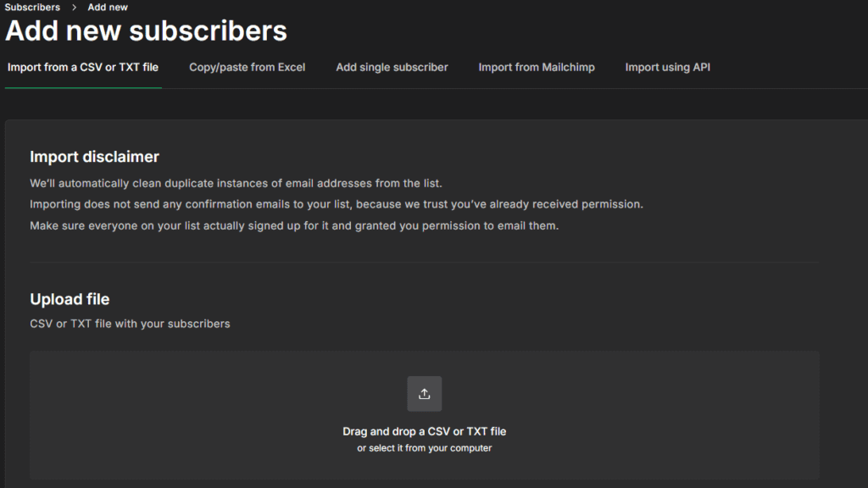
Task: Click the duplicate email cleaning disclaimer line
Action: pyautogui.click(x=236, y=183)
